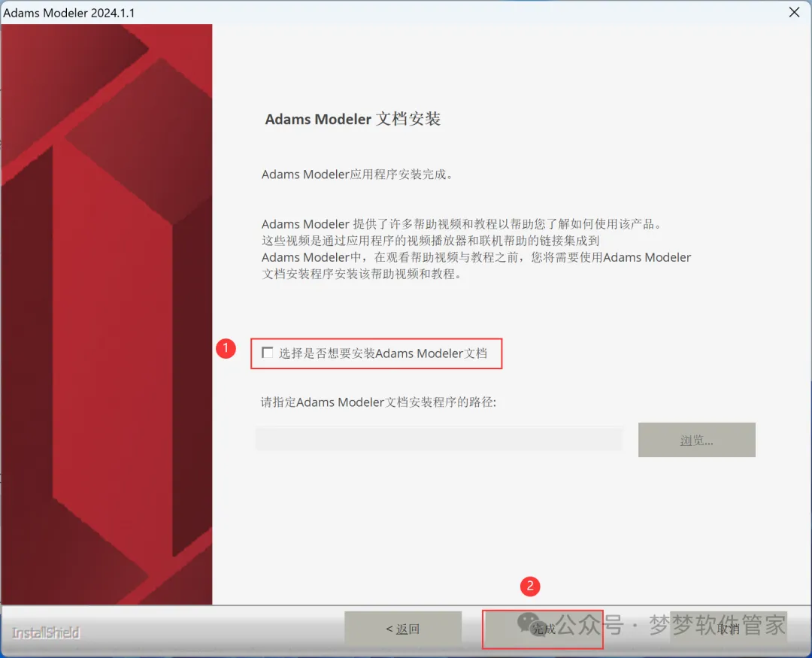Viewport: 812px width, 658px height.
Task: Open the 浏览... browse dialog
Action: coord(696,440)
